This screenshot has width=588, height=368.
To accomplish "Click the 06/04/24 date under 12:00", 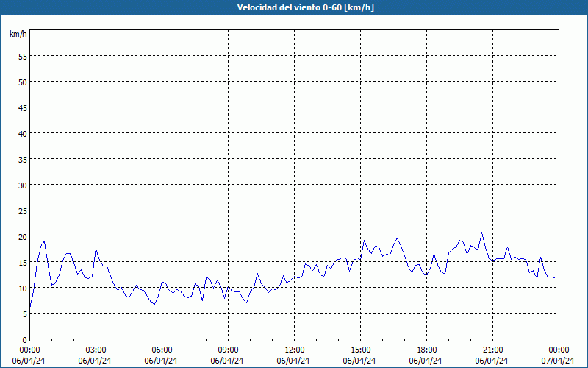I will tap(293, 361).
